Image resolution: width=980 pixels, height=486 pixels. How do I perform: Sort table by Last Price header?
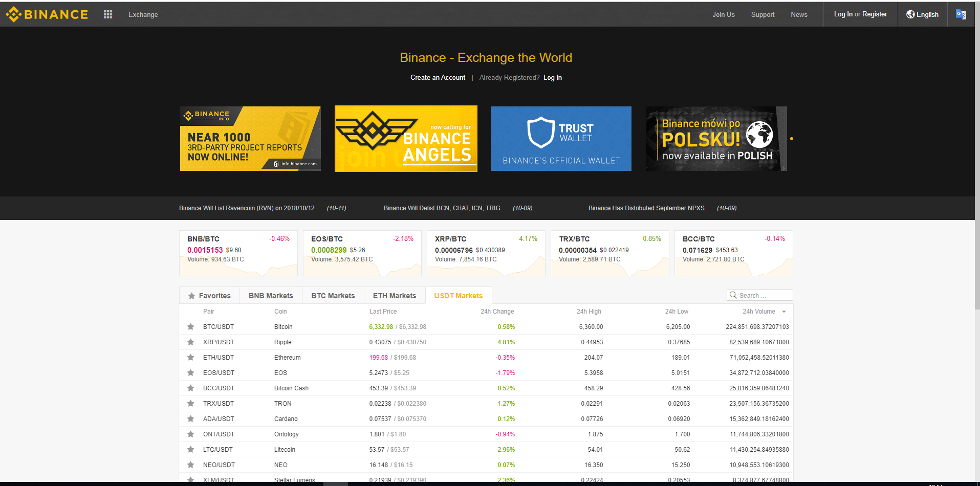(x=383, y=312)
